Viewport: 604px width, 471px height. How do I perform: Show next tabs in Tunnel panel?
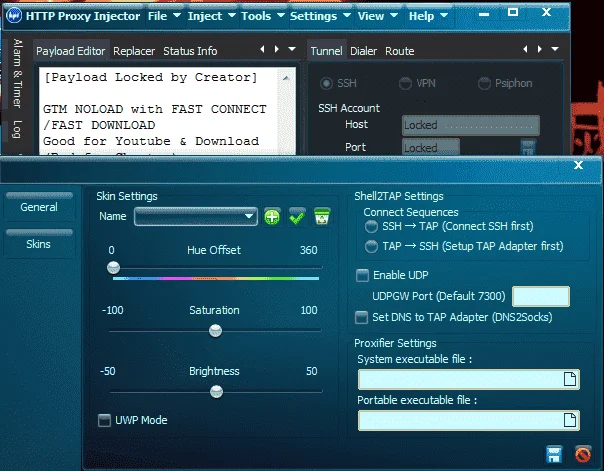click(539, 49)
